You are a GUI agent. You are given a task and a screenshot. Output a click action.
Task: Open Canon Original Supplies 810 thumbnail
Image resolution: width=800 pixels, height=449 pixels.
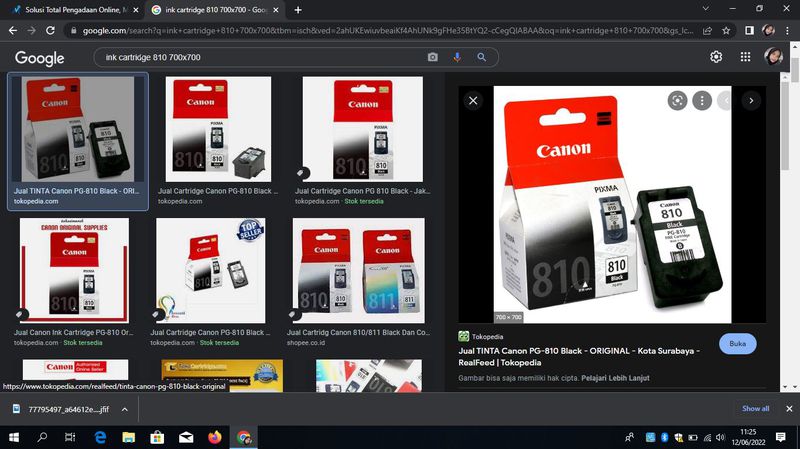[74, 270]
